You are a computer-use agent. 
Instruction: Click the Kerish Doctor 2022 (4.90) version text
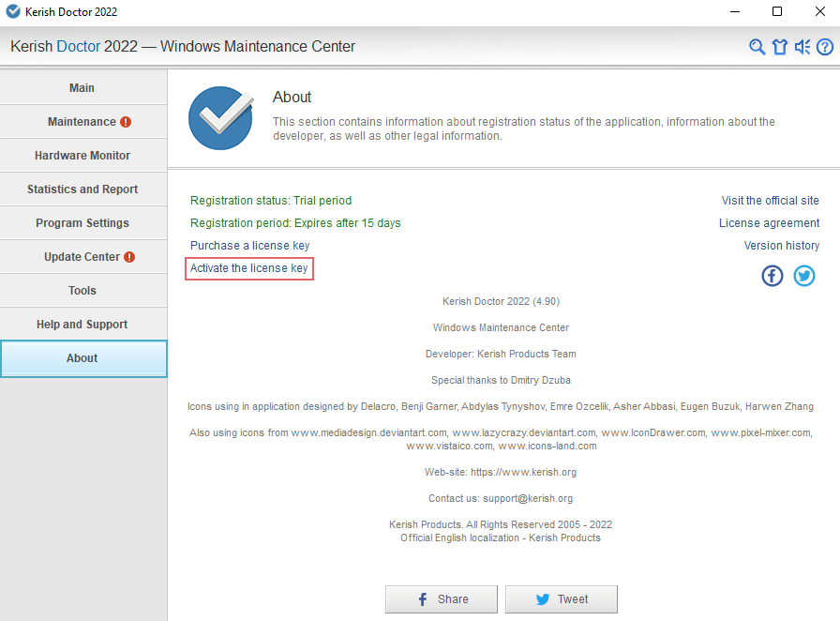501,301
